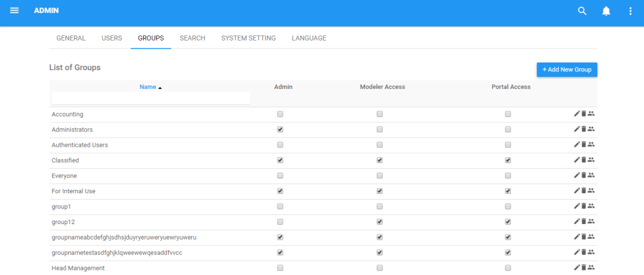Click the Add New Group button
The width and height of the screenshot is (644, 275).
pyautogui.click(x=567, y=69)
